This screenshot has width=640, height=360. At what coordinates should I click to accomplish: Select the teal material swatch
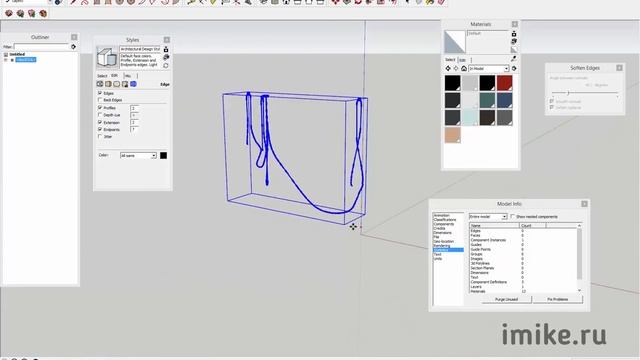(487, 100)
